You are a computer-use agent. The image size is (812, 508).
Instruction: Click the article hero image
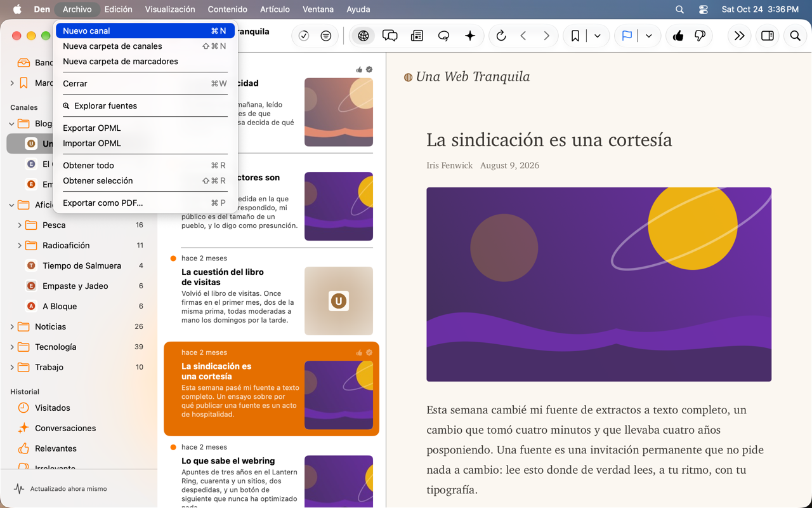coord(599,284)
